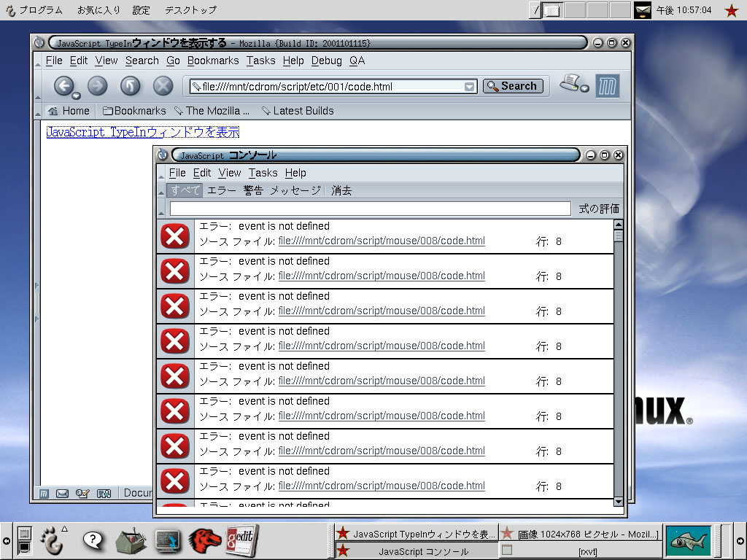The height and width of the screenshot is (560, 747).
Task: Hide the bottom panel with the right arrow
Action: pyautogui.click(x=740, y=541)
